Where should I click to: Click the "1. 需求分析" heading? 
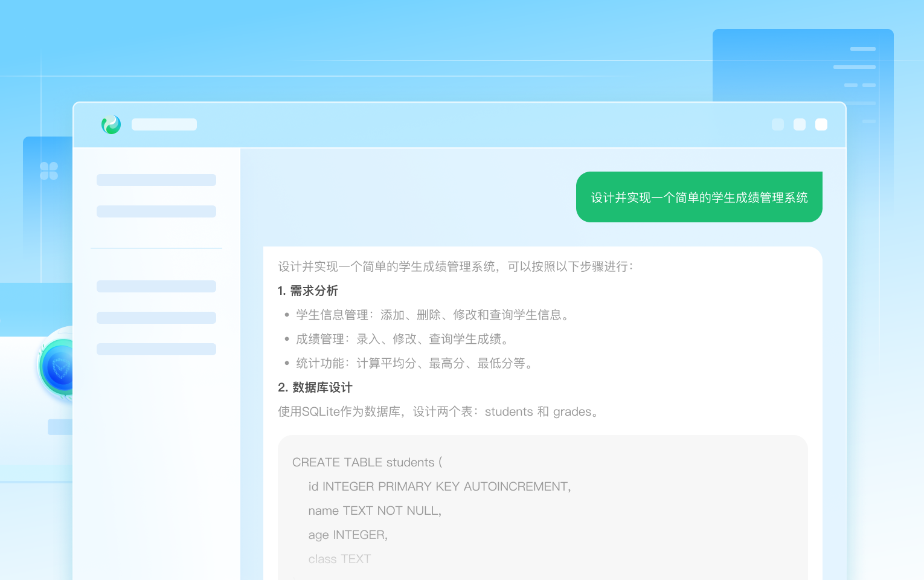coord(308,291)
